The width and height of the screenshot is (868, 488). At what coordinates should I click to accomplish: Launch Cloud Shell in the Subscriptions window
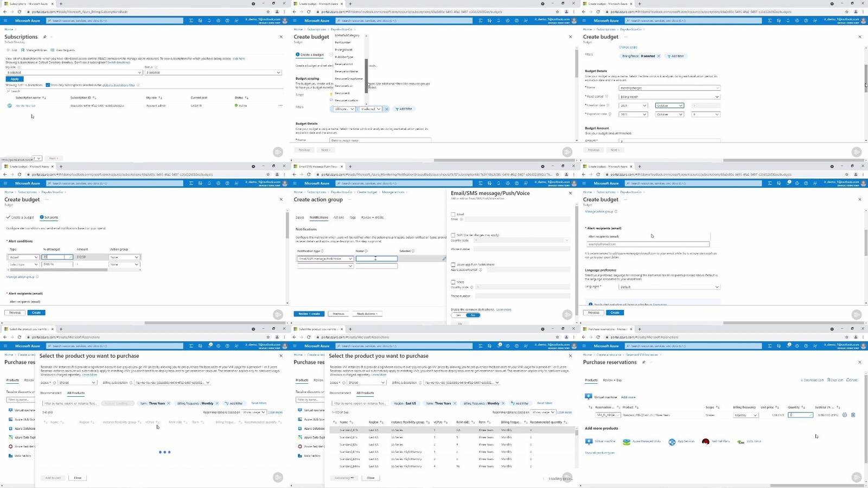(x=191, y=21)
